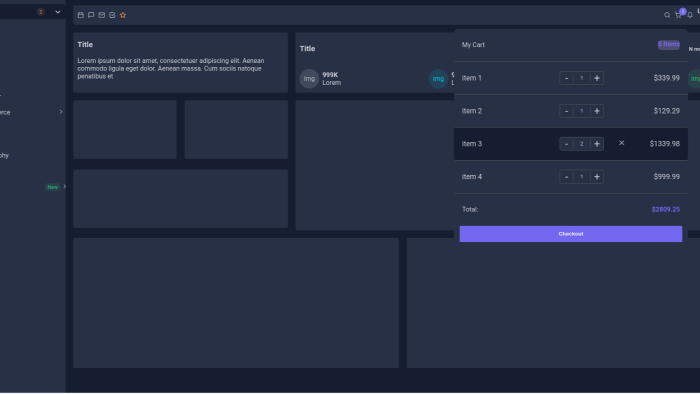Increase Item 2 quantity with plus
Image resolution: width=700 pixels, height=394 pixels.
(x=597, y=111)
